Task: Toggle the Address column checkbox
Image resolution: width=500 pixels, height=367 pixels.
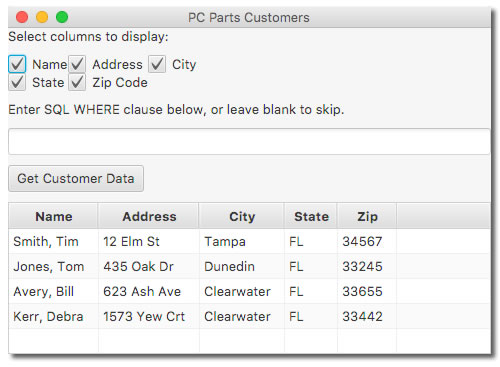Action: click(x=77, y=64)
